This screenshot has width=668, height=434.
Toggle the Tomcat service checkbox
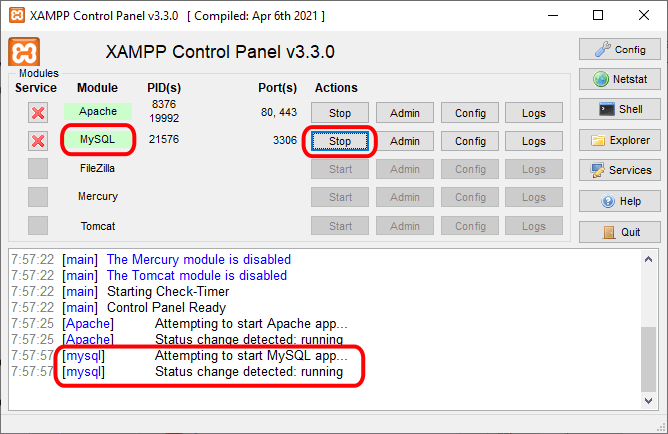pyautogui.click(x=38, y=225)
